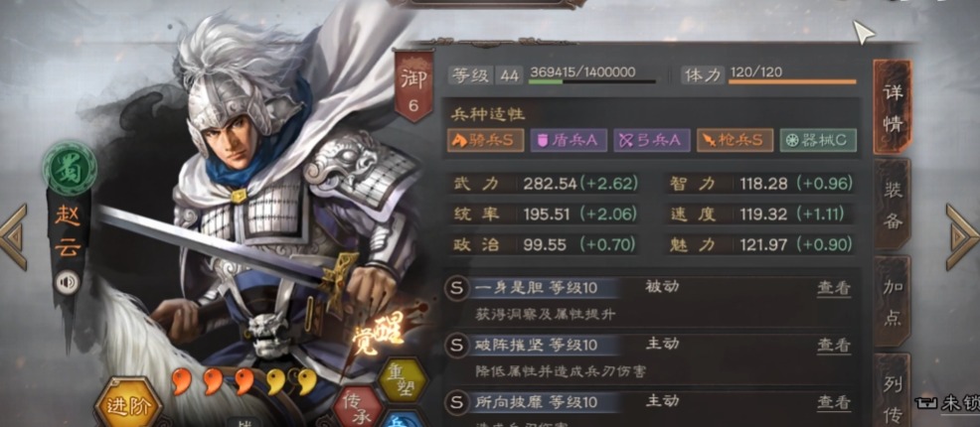Switch to the 装备 tab
The height and width of the screenshot is (427, 980).
[x=892, y=203]
